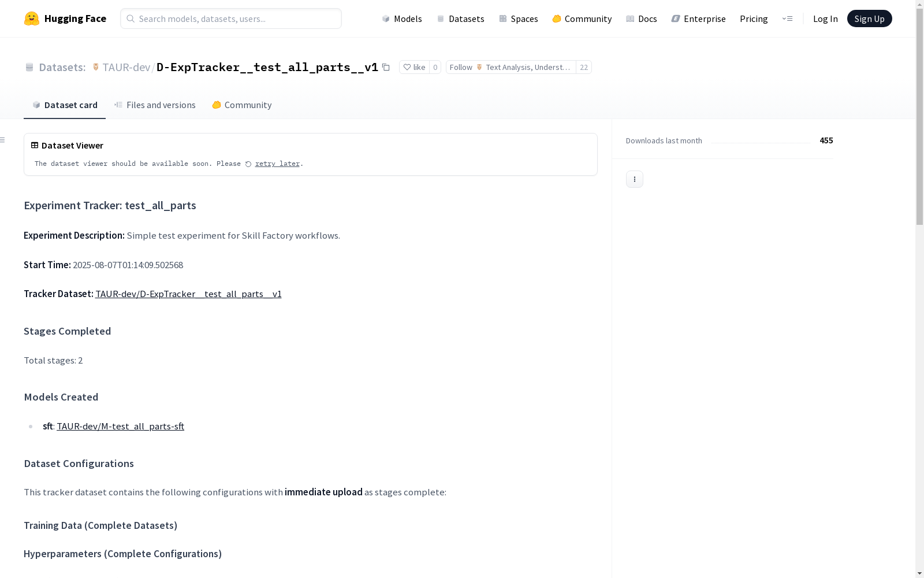The height and width of the screenshot is (578, 924).
Task: Click the scrollbar up arrow
Action: click(x=919, y=4)
